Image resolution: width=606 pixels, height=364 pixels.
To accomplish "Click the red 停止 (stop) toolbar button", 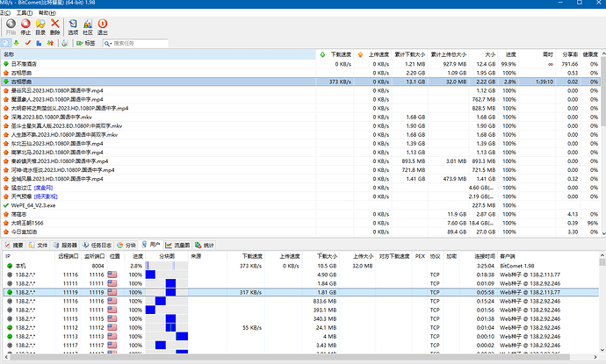I will 25,27.
